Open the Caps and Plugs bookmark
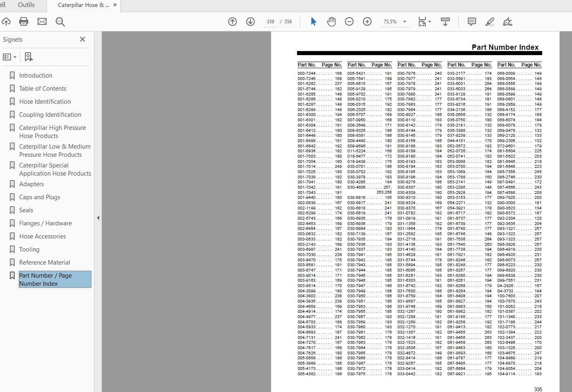 [40, 197]
